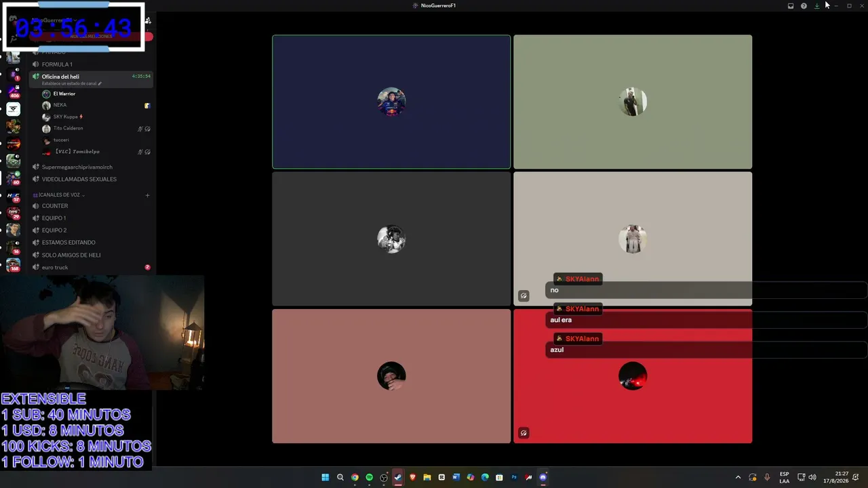Open Microsoft Edge from the taskbar

coord(485,477)
